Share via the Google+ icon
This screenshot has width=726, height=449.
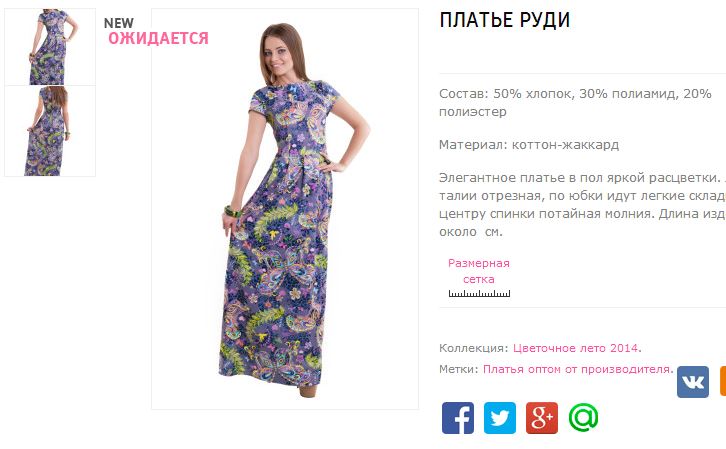542,418
